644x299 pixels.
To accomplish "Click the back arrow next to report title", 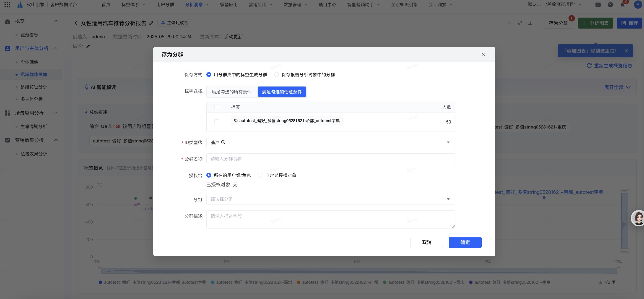I will [x=76, y=23].
